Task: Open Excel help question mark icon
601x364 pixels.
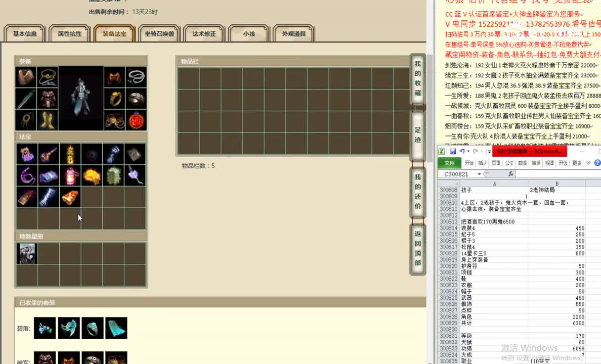Action: pyautogui.click(x=597, y=163)
